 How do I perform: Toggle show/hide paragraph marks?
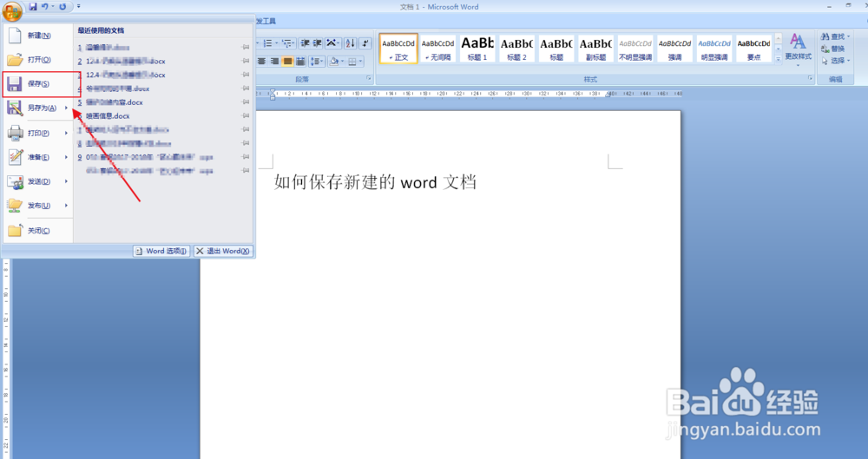(365, 43)
